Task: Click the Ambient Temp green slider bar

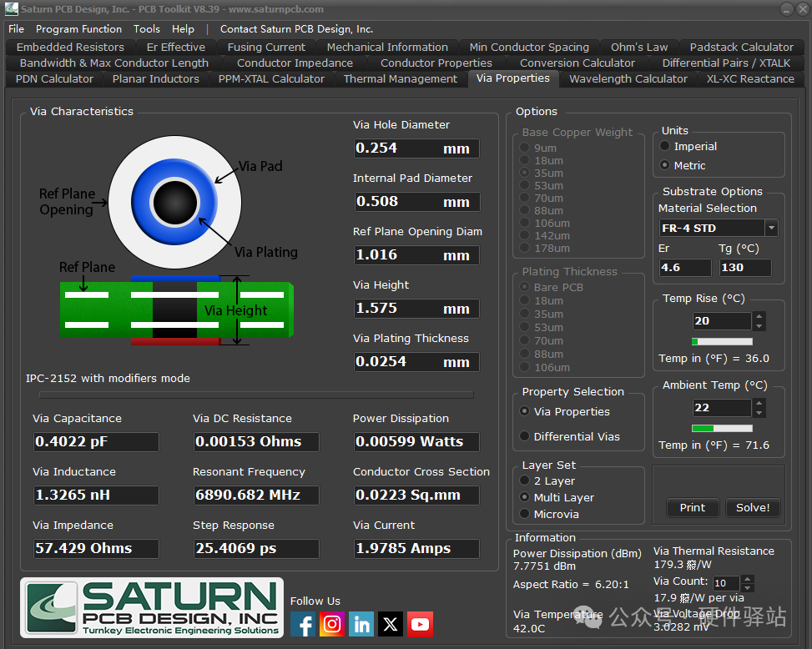Action: point(722,429)
